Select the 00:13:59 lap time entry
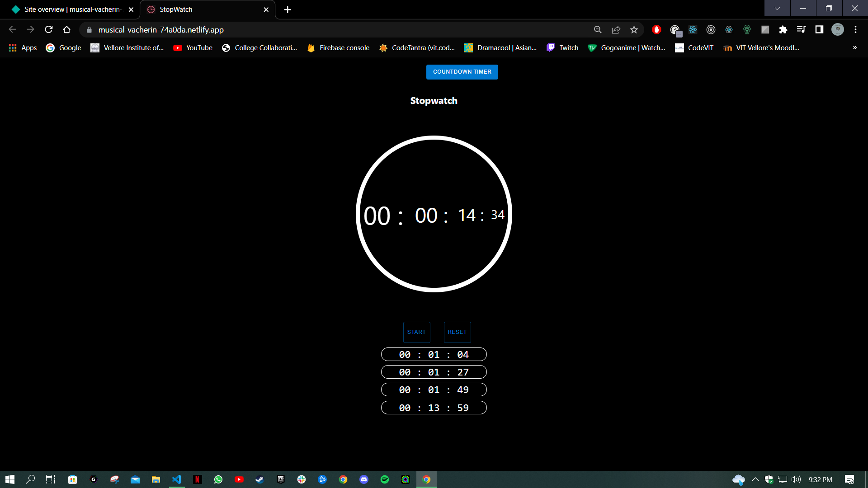868x488 pixels. tap(434, 407)
